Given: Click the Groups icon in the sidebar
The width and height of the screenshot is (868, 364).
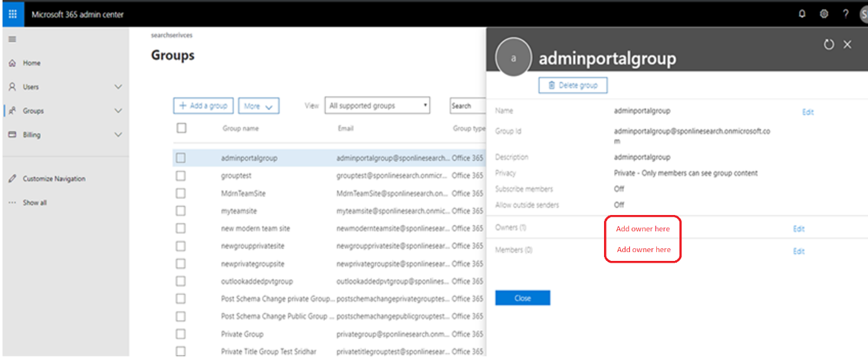Looking at the screenshot, I should click(12, 111).
